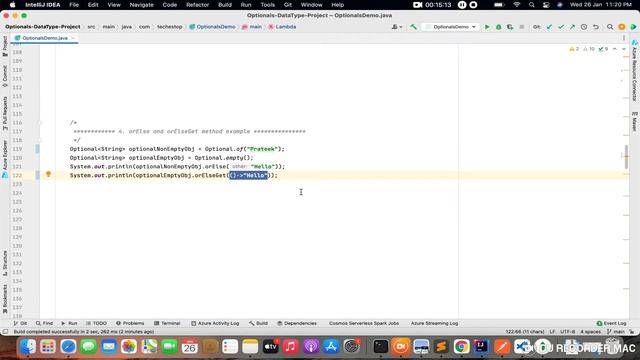Open the Azure Explorer tool window
The height and width of the screenshot is (360, 640).
pyautogui.click(x=5, y=159)
